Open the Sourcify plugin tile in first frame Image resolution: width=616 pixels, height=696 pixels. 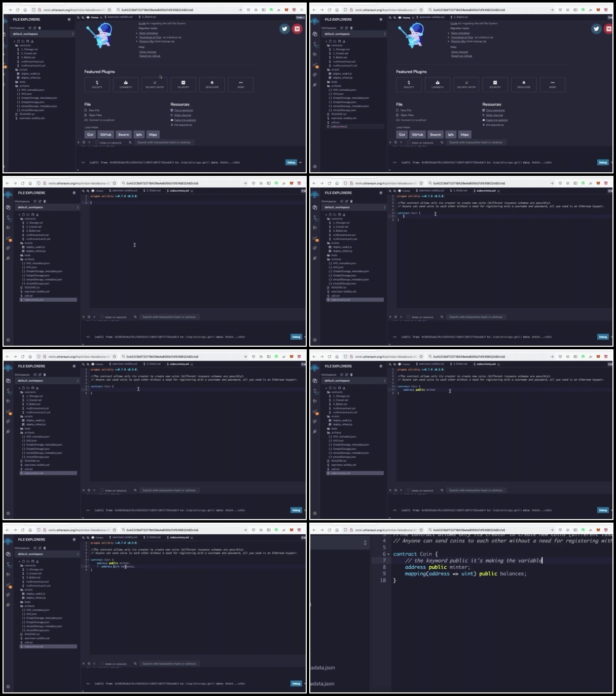click(x=183, y=84)
